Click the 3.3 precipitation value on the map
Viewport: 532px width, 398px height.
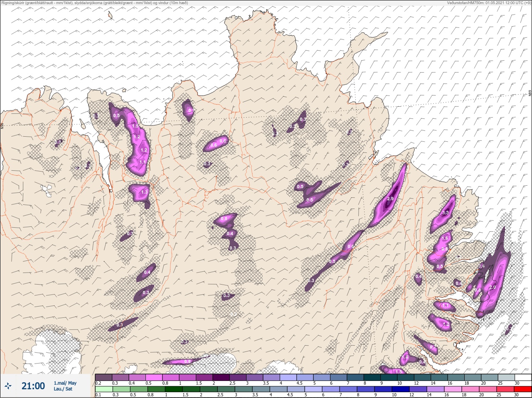pyautogui.click(x=446, y=213)
